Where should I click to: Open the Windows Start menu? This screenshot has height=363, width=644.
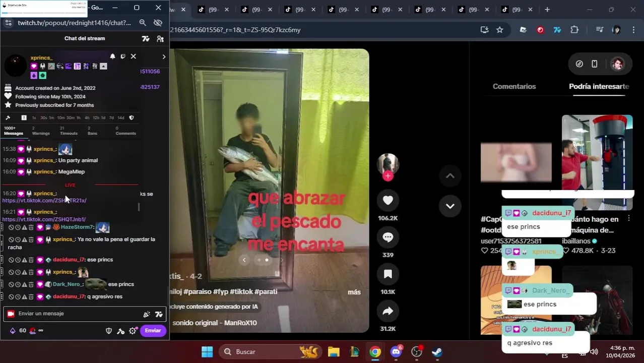tap(207, 352)
